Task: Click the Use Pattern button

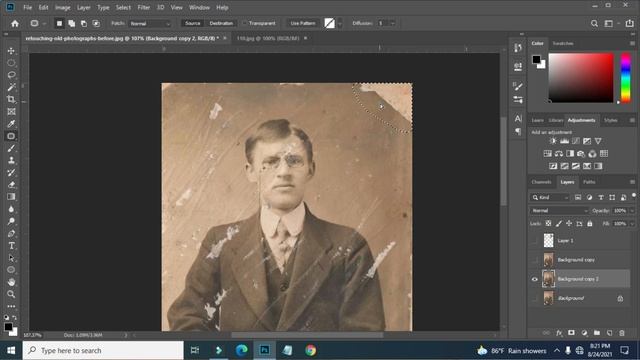Action: coord(303,24)
